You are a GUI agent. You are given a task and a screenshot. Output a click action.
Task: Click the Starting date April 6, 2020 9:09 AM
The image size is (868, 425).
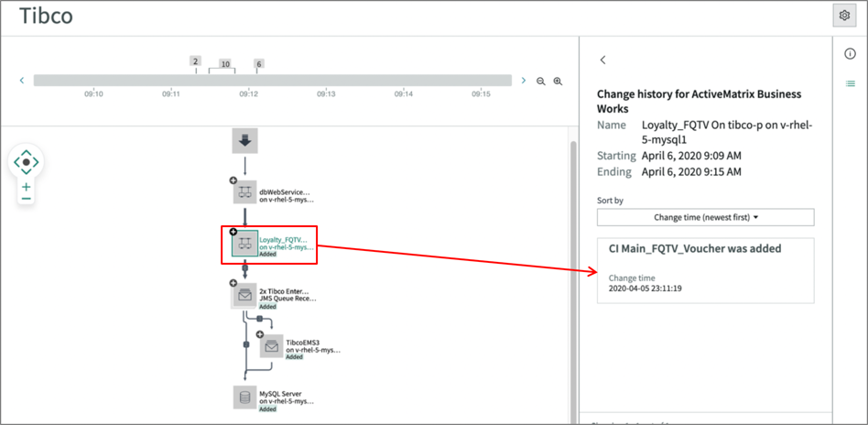[x=691, y=155]
